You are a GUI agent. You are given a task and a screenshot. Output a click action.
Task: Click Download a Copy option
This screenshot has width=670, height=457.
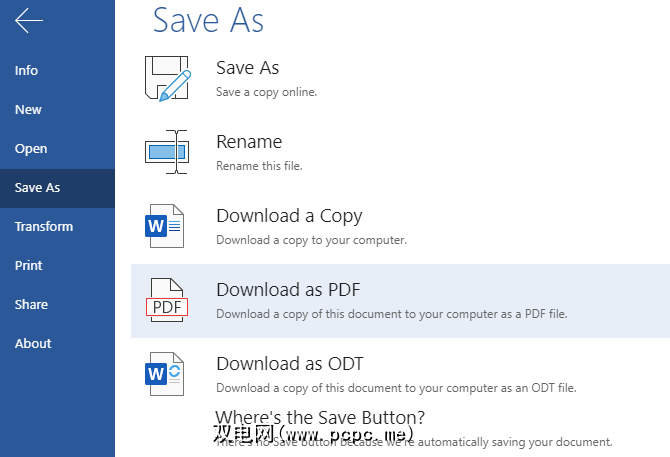click(x=289, y=216)
